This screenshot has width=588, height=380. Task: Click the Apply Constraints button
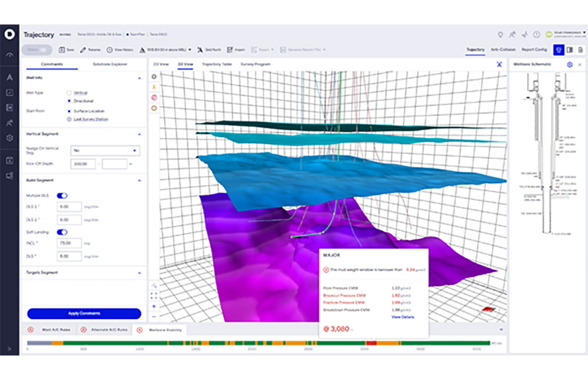[x=83, y=313]
